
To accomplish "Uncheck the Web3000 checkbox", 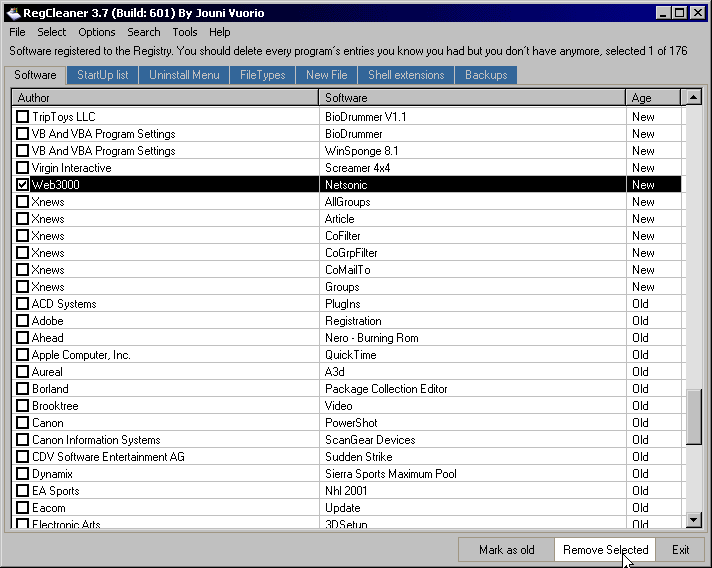I will click(22, 184).
